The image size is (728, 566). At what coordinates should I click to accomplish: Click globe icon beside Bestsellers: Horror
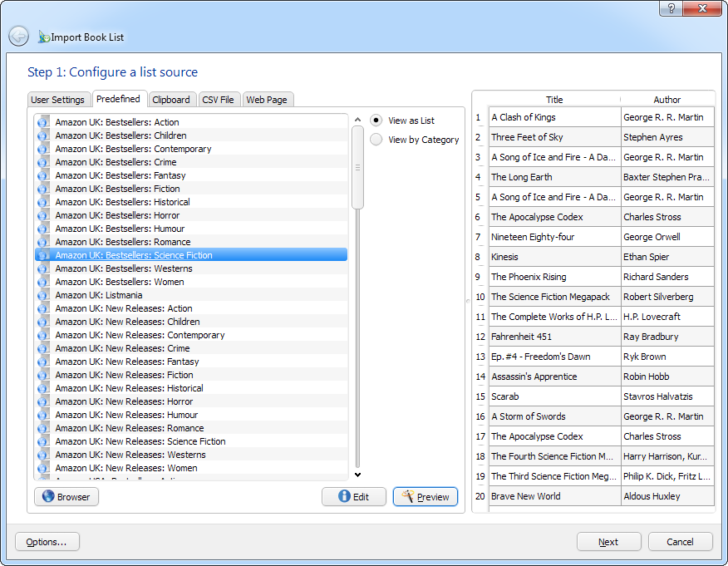(43, 215)
